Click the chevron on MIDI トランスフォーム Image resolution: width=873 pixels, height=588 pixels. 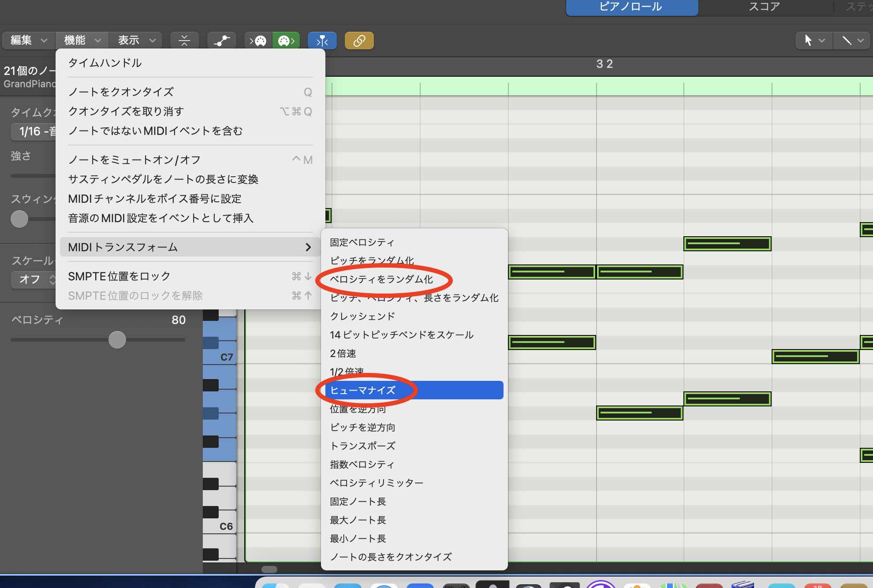click(x=308, y=247)
